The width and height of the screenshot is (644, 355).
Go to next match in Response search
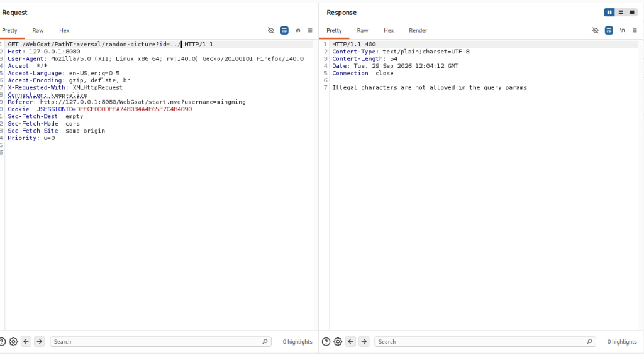[364, 341]
